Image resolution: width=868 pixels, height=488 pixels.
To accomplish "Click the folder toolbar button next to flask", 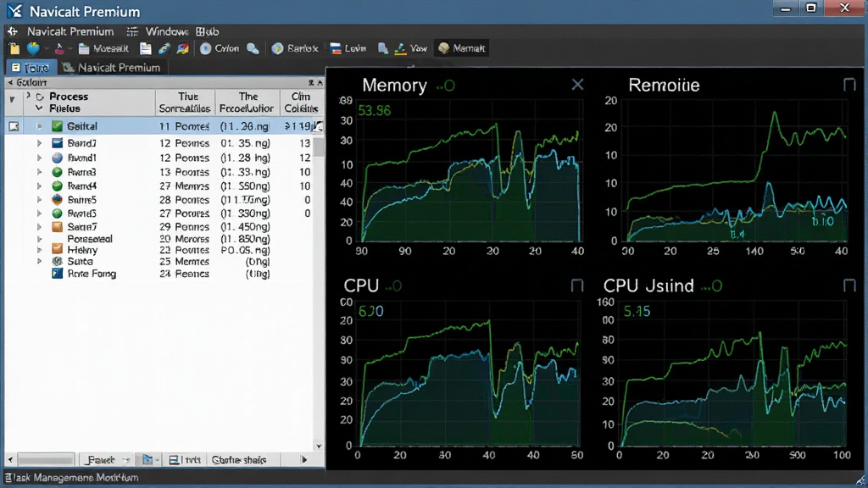I will pos(103,48).
